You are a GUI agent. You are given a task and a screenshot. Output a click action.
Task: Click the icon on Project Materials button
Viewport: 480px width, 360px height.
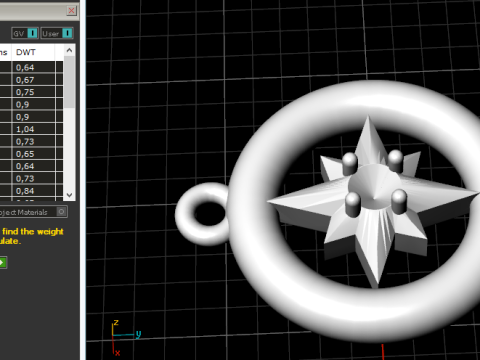tap(61, 212)
